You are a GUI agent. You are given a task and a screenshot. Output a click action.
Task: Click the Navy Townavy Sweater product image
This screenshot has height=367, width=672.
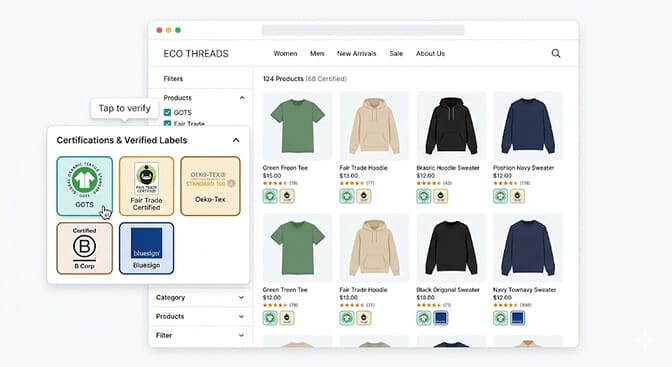click(x=528, y=247)
